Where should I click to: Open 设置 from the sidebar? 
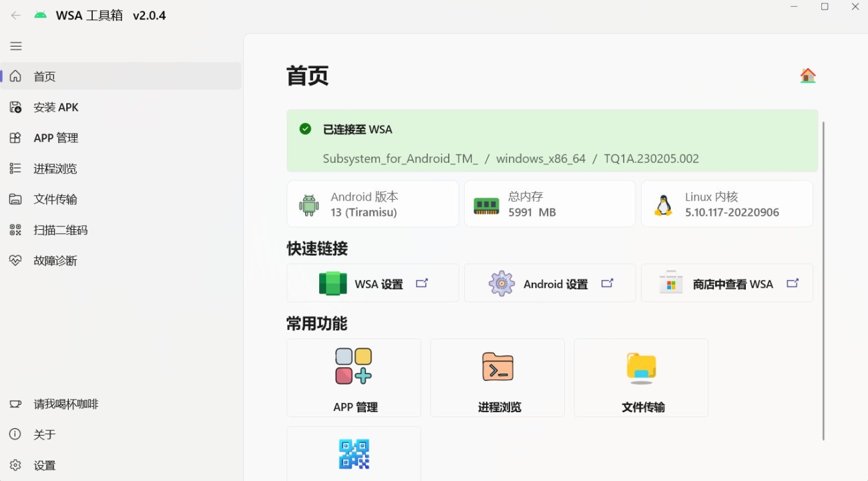pos(121,466)
